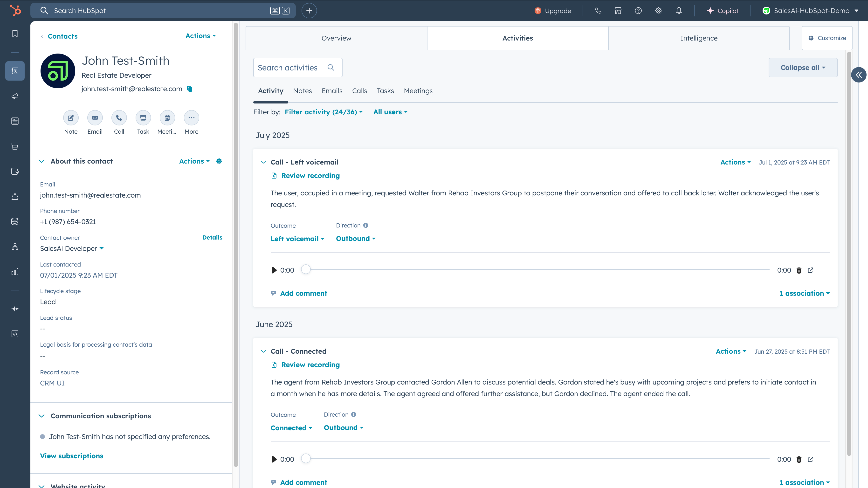Collapse the About this contact section
The width and height of the screenshot is (868, 488).
pyautogui.click(x=41, y=161)
